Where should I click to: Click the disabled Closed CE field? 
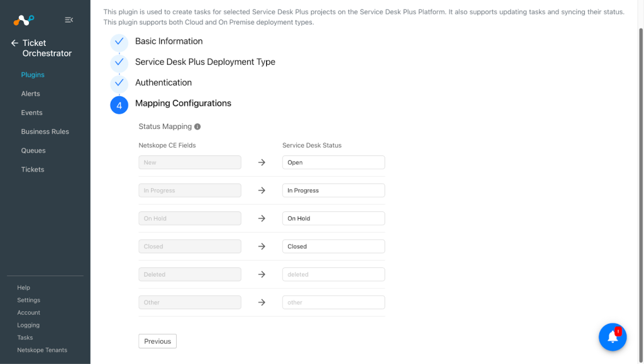(190, 246)
